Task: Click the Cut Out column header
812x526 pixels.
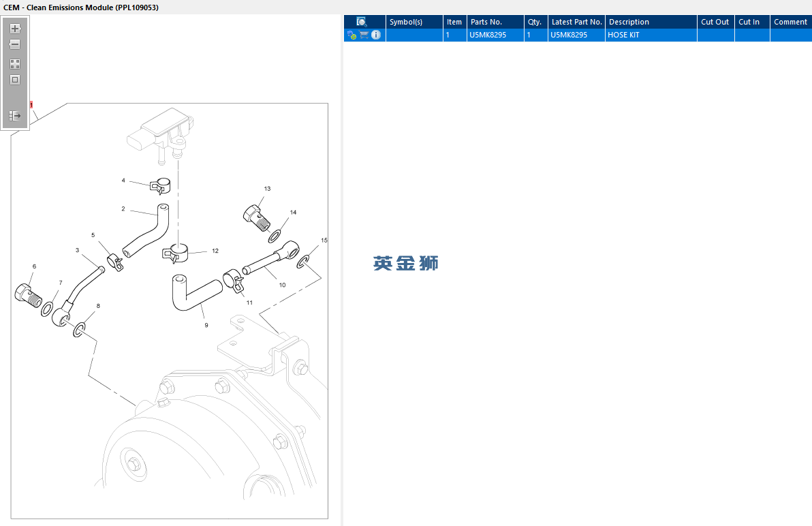Action: point(715,22)
